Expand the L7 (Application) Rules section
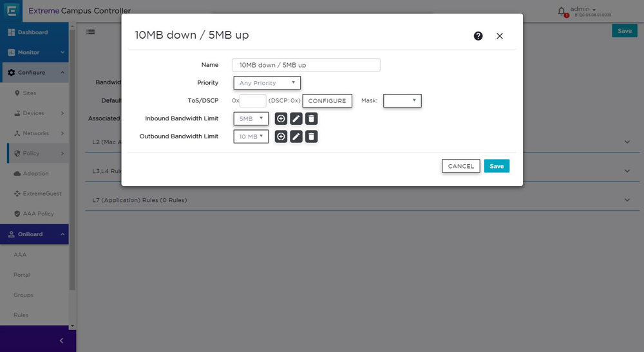 point(627,200)
